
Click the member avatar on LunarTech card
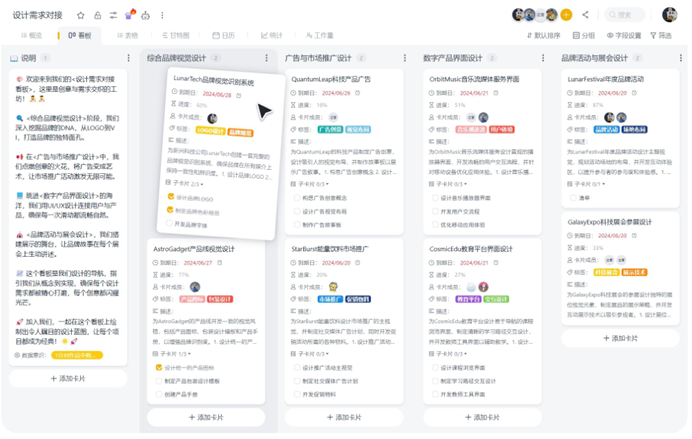[x=212, y=118]
